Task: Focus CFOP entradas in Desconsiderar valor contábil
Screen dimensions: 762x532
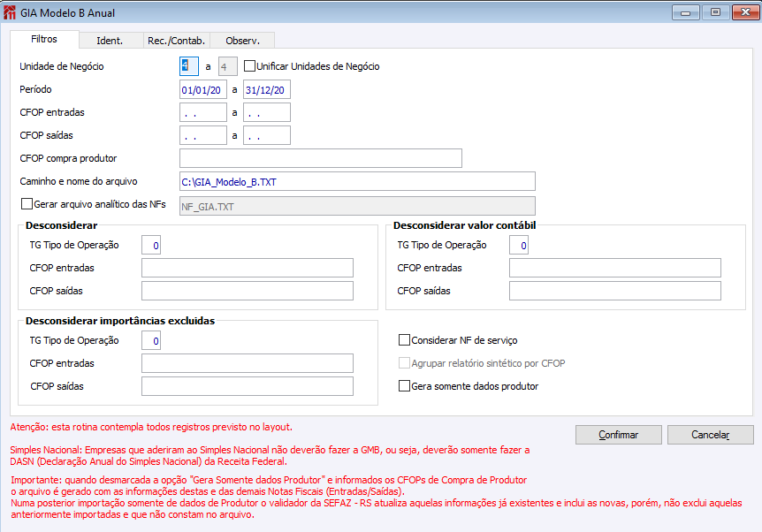Action: click(615, 268)
